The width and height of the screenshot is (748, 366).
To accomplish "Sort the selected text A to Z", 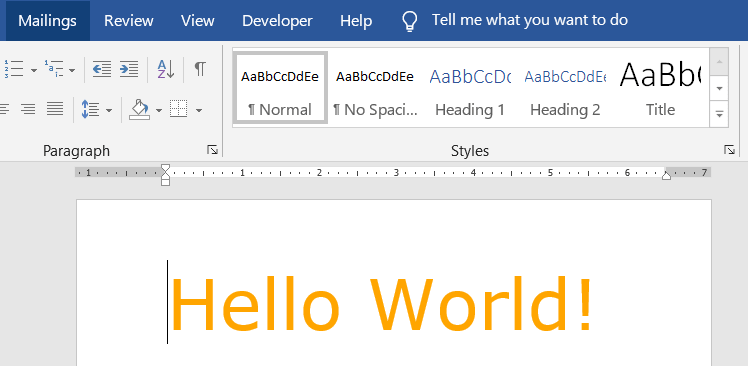I will (x=166, y=69).
